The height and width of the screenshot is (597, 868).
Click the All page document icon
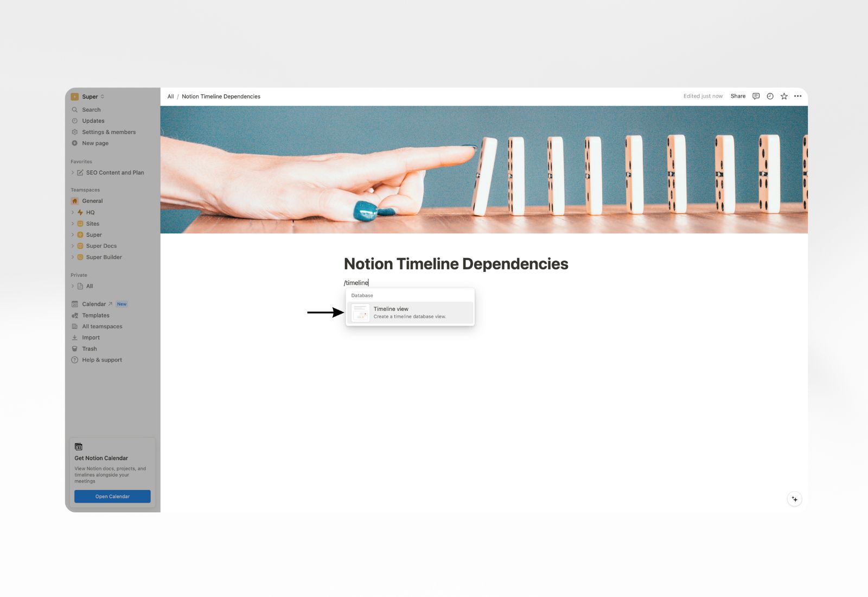point(80,286)
